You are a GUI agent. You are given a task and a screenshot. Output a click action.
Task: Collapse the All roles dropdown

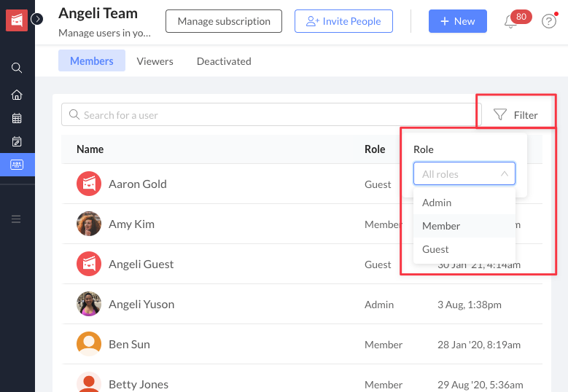(464, 173)
